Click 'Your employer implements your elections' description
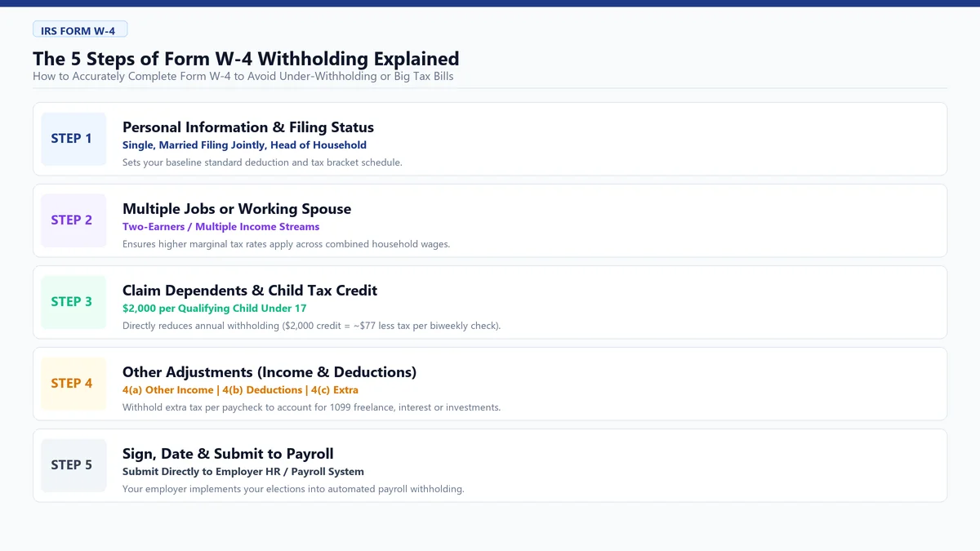The image size is (980, 551). tap(293, 489)
